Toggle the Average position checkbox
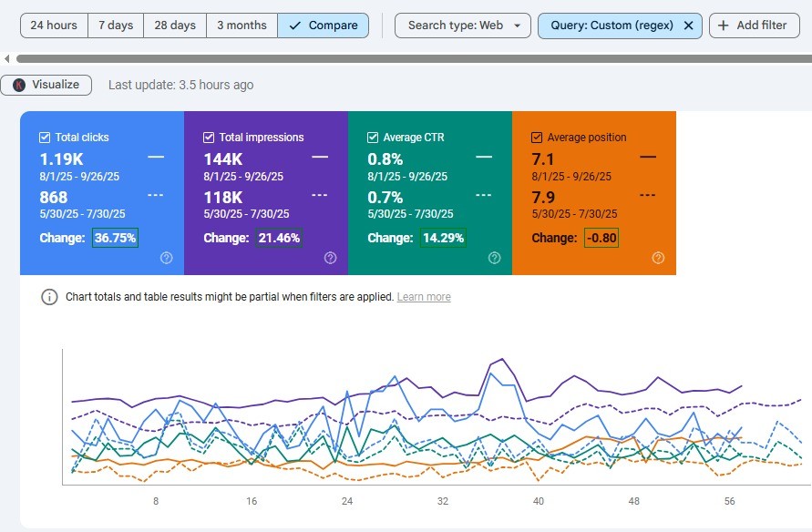812x532 pixels. (x=537, y=138)
